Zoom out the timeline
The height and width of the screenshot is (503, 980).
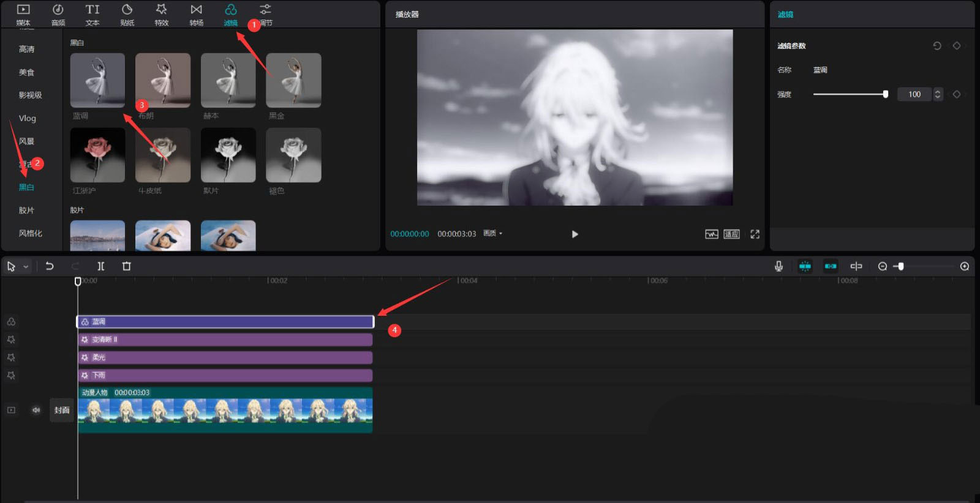[883, 266]
